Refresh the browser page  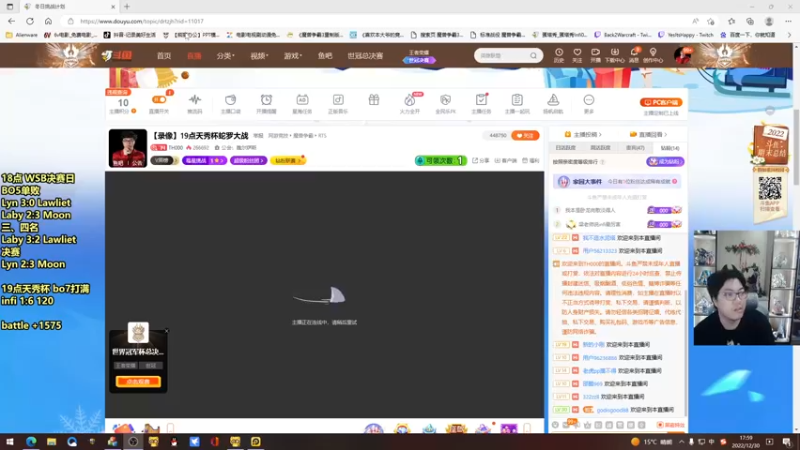(x=30, y=21)
